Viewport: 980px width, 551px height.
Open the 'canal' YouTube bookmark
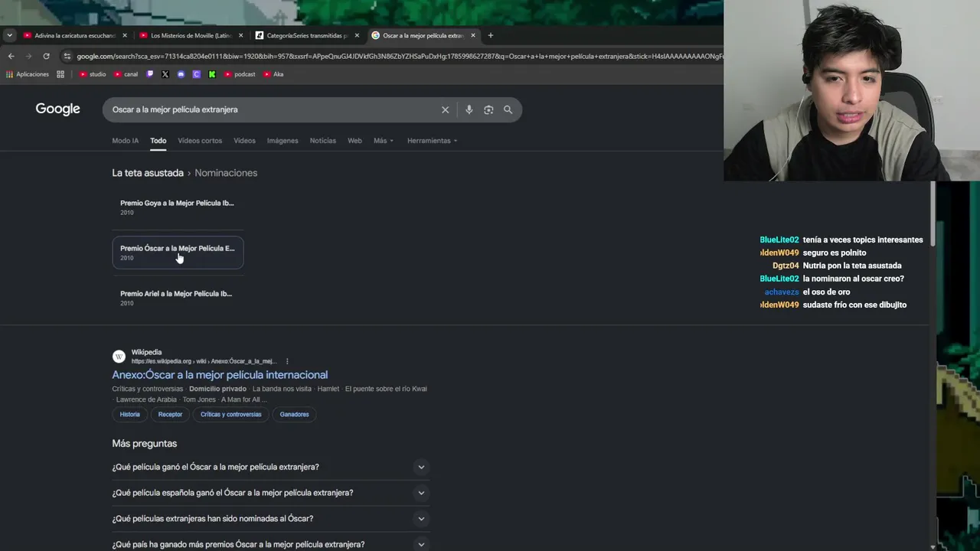pos(126,74)
